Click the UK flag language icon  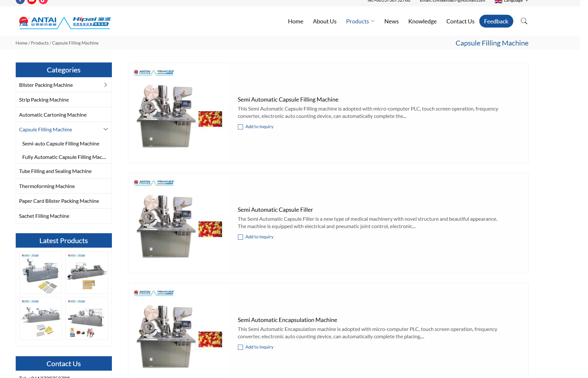tap(498, 1)
